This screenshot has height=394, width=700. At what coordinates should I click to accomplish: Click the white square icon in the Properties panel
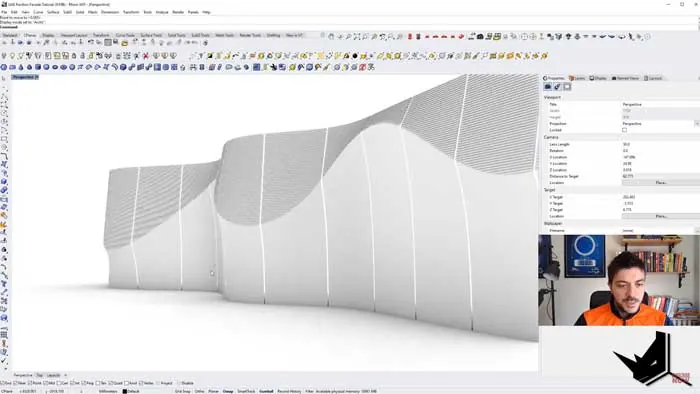point(567,87)
